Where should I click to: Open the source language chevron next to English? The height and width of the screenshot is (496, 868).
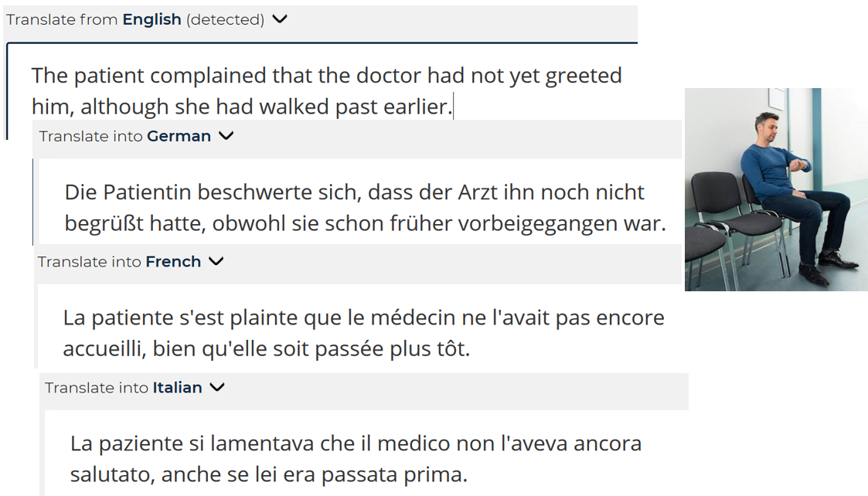click(280, 19)
